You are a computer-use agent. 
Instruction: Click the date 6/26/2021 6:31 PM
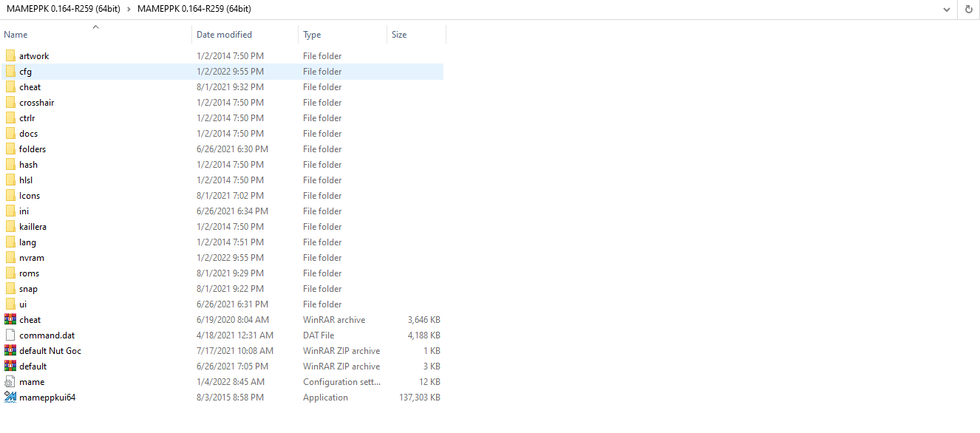click(x=232, y=304)
